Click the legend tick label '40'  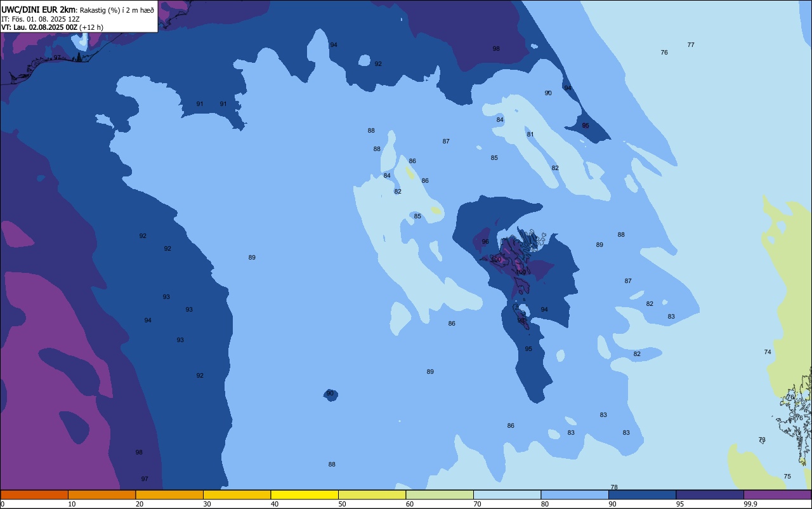click(x=275, y=504)
